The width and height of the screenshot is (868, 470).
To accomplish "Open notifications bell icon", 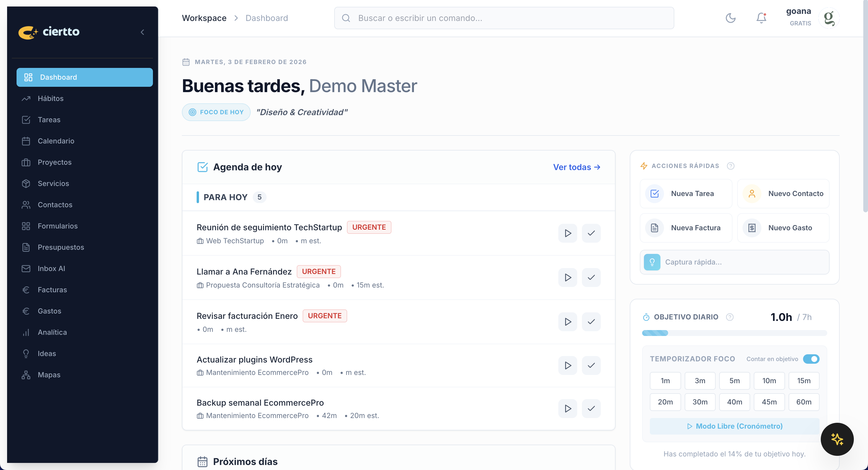I will coord(761,18).
